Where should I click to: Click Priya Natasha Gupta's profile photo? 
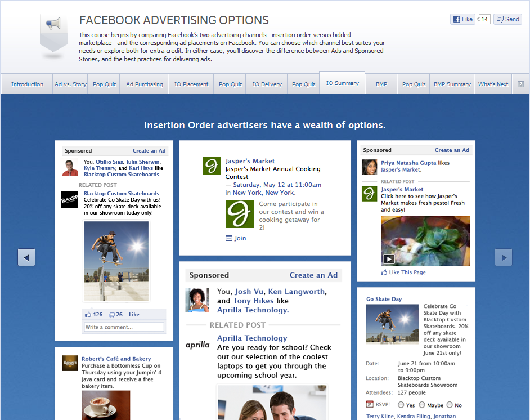point(369,167)
